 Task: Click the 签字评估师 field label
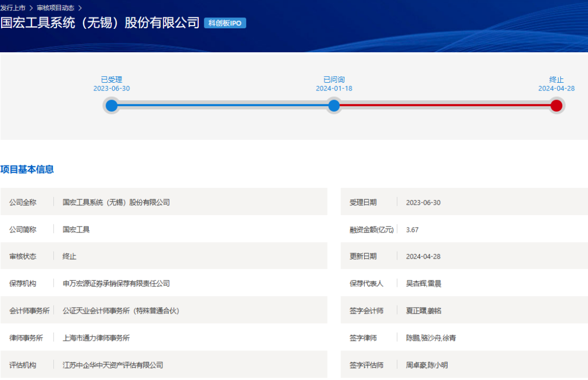(366, 365)
